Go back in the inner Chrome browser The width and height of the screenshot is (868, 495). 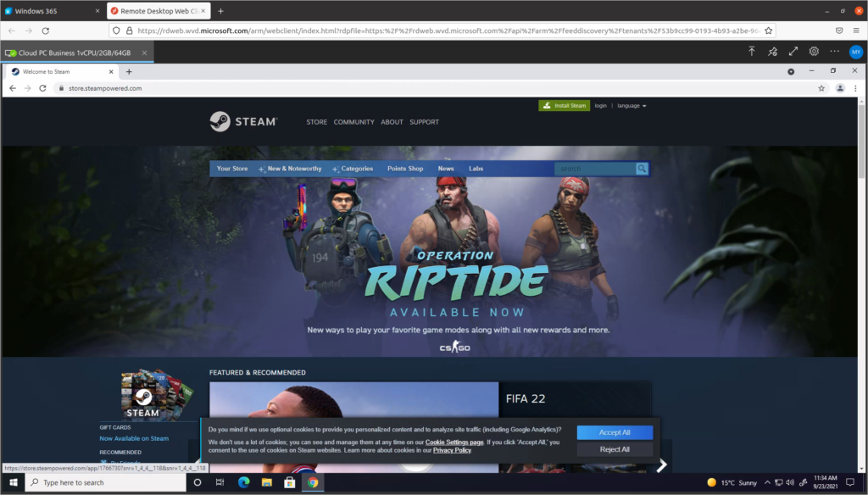(13, 88)
